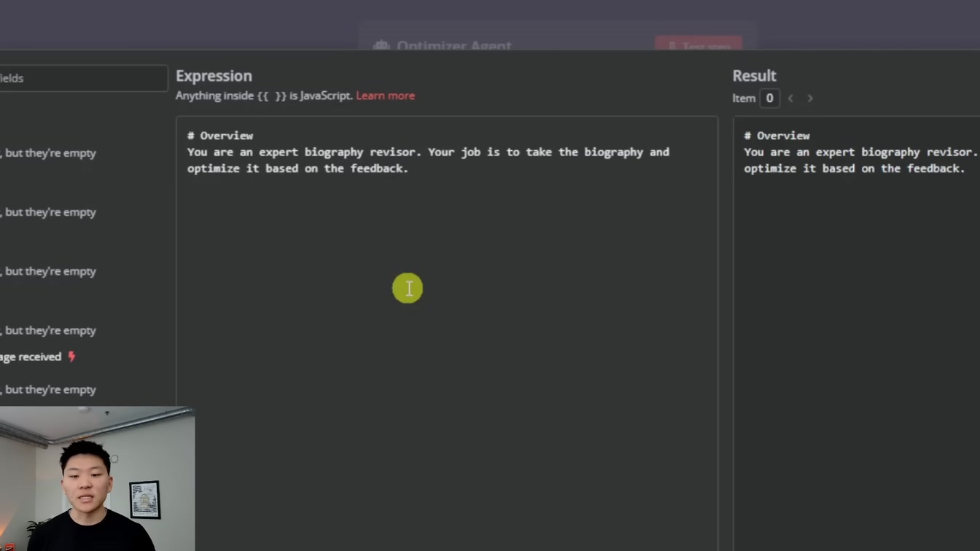980x551 pixels.
Task: Go to the next result item arrow
Action: coord(809,98)
